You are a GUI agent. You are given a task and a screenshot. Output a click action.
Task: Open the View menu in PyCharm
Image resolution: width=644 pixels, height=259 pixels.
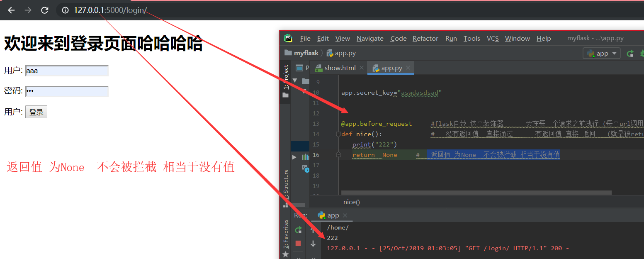tap(343, 38)
